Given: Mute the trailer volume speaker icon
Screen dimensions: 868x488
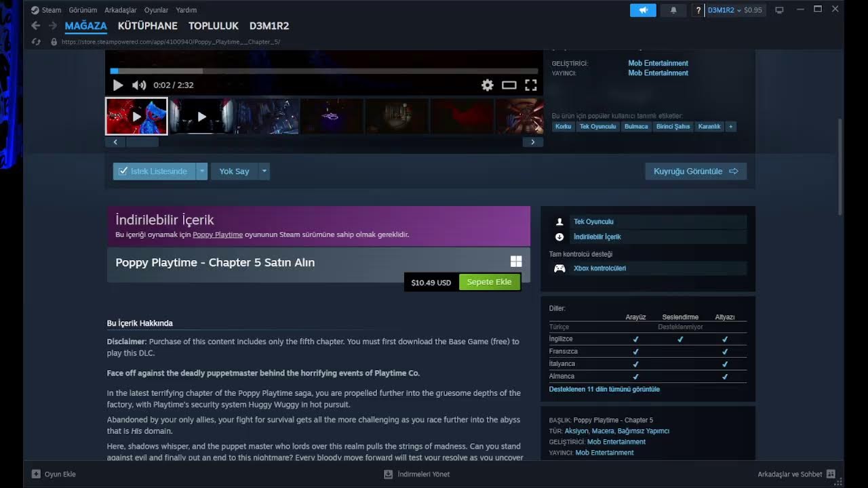Looking at the screenshot, I should (x=139, y=85).
